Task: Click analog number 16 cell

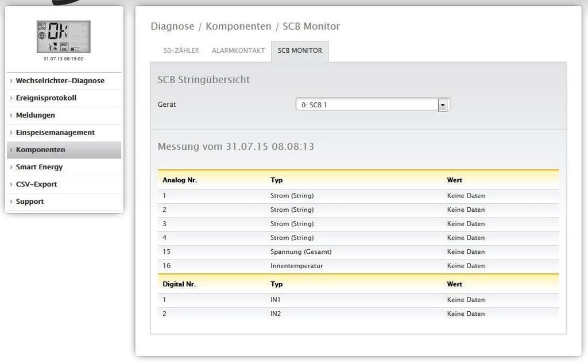Action: pos(167,266)
